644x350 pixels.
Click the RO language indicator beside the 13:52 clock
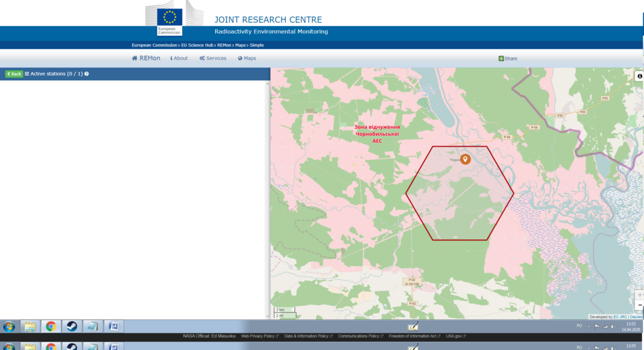point(579,326)
